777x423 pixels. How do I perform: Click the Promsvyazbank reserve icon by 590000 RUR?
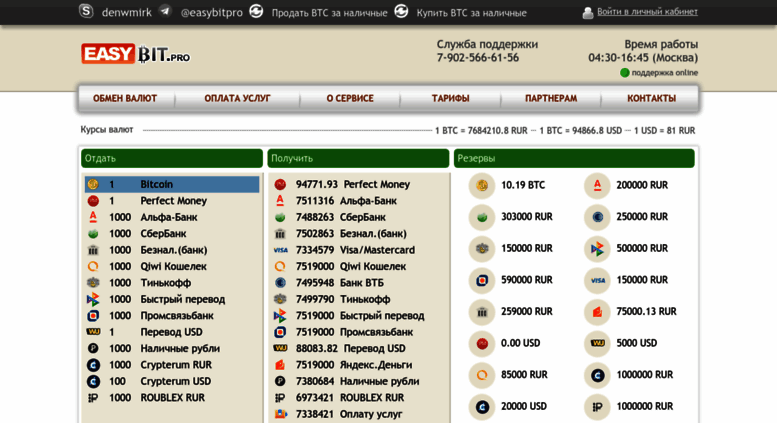tap(482, 280)
